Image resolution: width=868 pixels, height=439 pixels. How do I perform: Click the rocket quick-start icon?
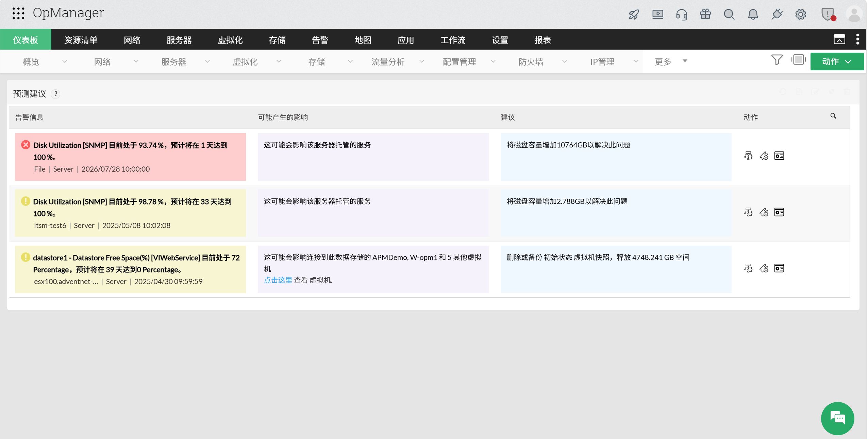[x=634, y=14]
